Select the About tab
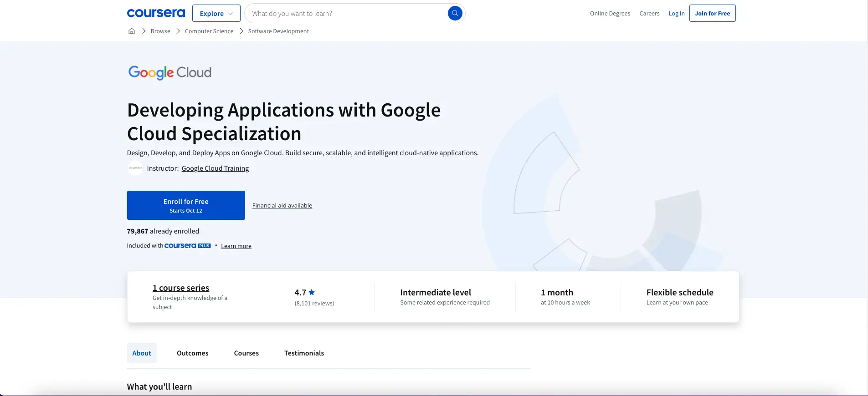The width and height of the screenshot is (868, 396). coord(142,353)
